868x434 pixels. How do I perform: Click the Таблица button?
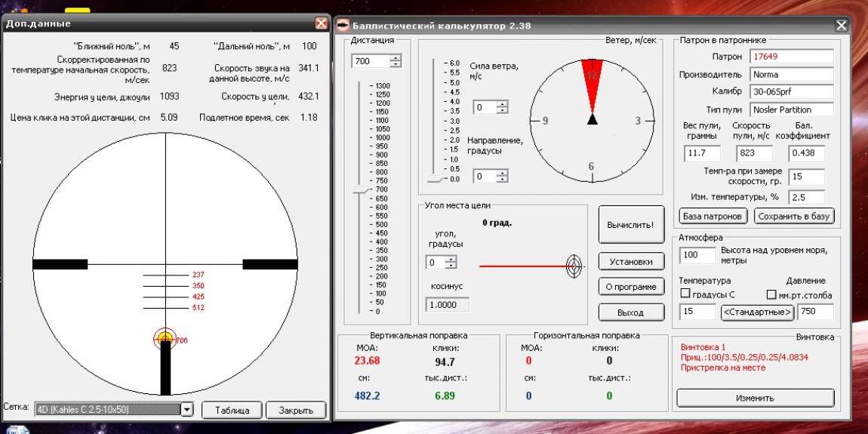(x=232, y=410)
